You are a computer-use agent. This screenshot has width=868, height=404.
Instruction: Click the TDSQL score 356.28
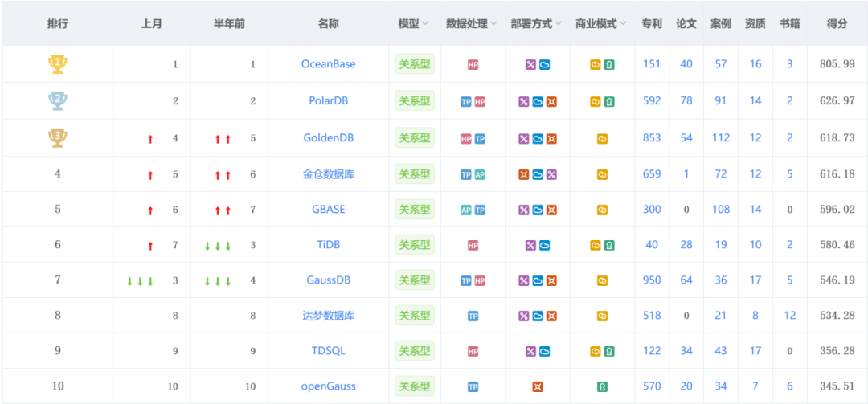[837, 352]
